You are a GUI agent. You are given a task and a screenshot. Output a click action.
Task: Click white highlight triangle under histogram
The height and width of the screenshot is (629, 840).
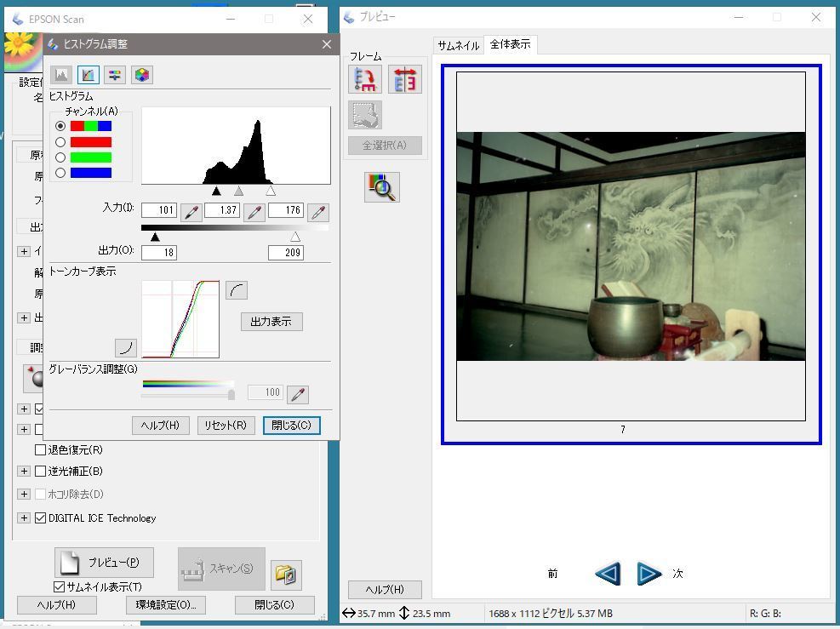(271, 191)
